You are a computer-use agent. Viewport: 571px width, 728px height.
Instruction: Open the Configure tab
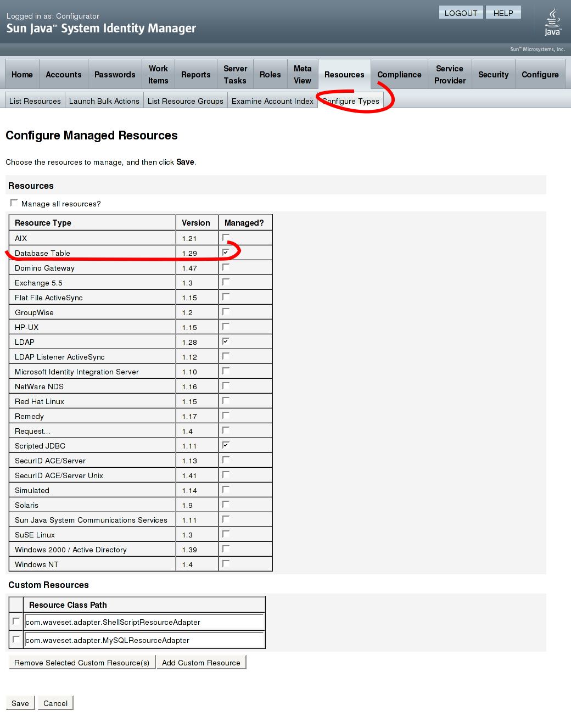[x=540, y=75]
